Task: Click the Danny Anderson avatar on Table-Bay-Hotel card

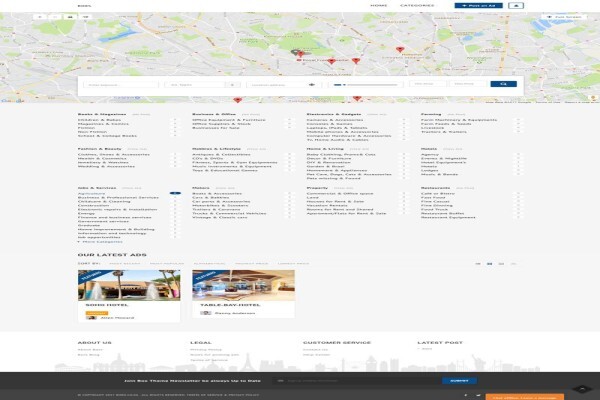Action: (205, 313)
